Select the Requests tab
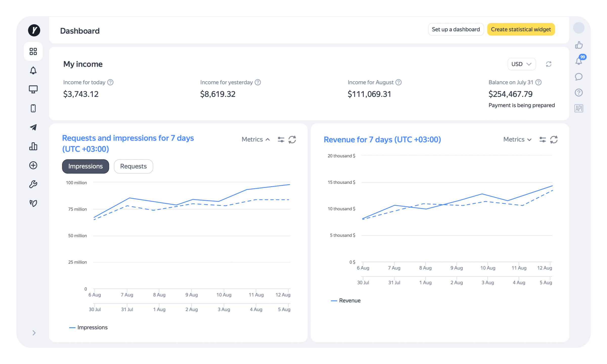This screenshot has height=364, width=607. pyautogui.click(x=133, y=166)
